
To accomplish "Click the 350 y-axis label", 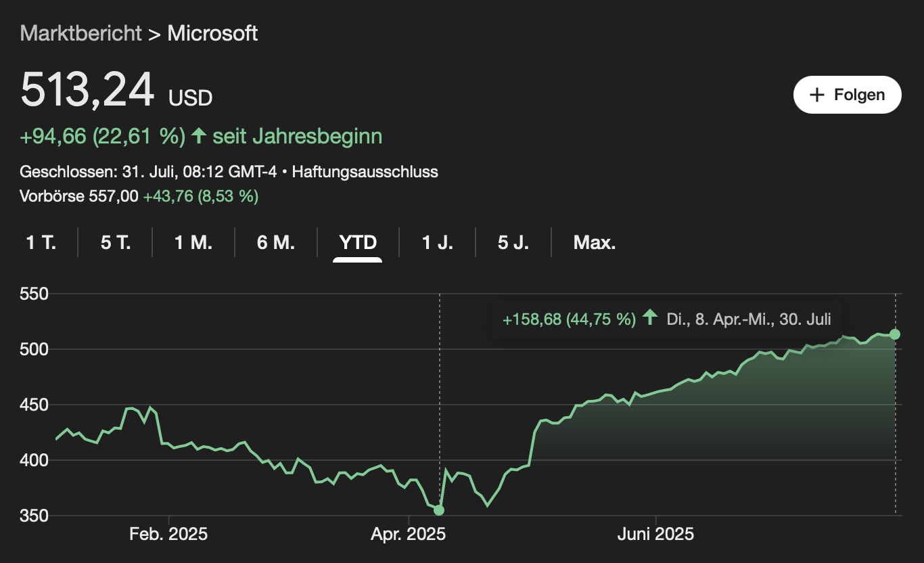I will pyautogui.click(x=33, y=516).
